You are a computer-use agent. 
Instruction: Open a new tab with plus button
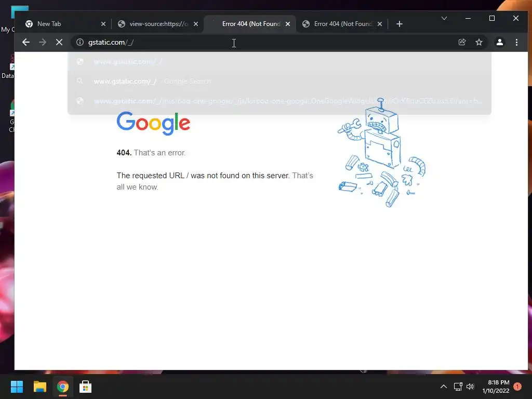point(400,24)
